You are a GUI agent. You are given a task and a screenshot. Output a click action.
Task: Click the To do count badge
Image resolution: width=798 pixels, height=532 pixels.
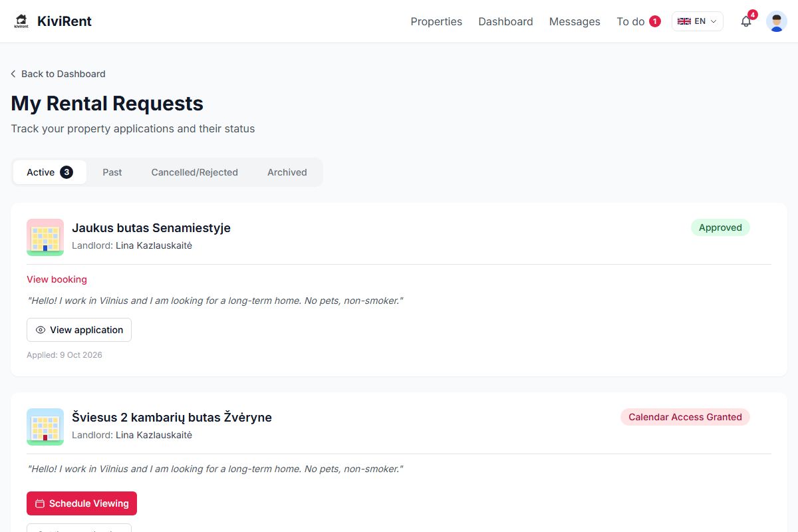(x=655, y=21)
